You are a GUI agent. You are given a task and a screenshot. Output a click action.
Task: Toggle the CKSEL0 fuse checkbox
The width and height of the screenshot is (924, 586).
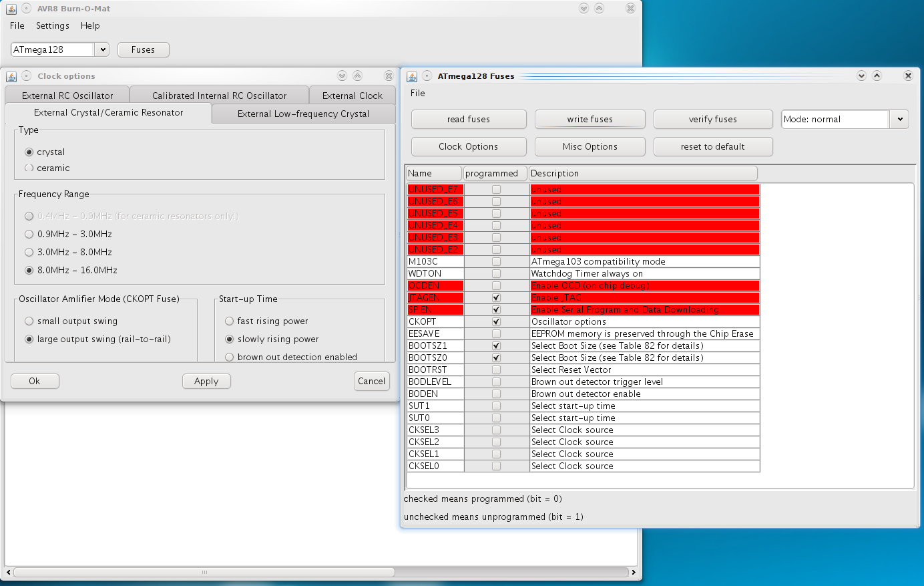click(x=496, y=466)
